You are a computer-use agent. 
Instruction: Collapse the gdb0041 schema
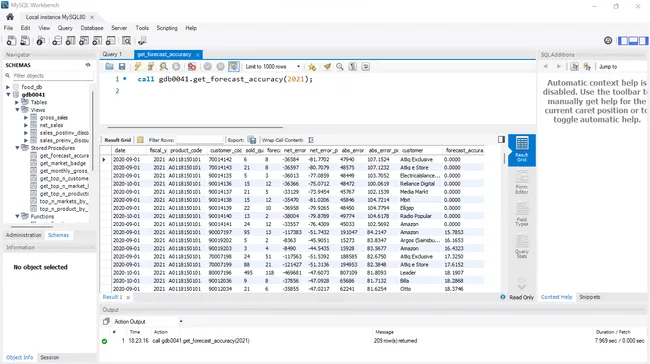tap(8, 95)
